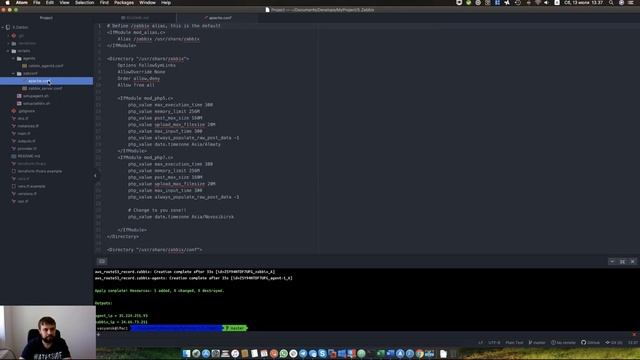Select the Project tree view header

pos(46,18)
